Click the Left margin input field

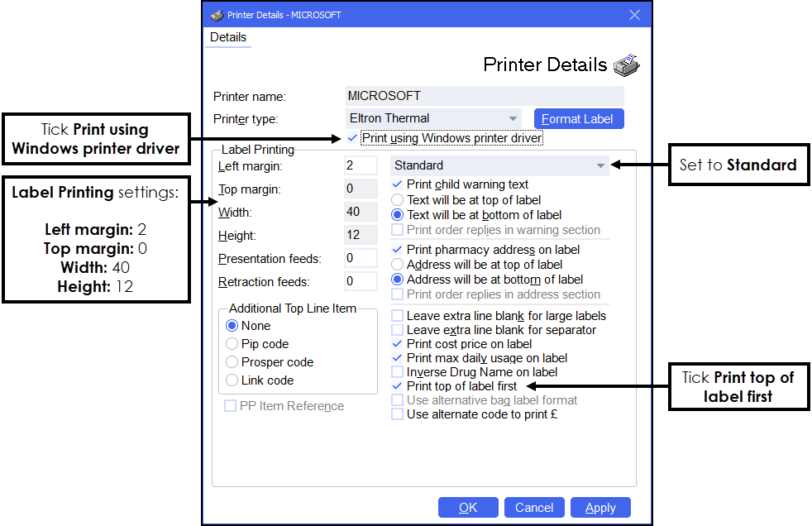pos(361,165)
